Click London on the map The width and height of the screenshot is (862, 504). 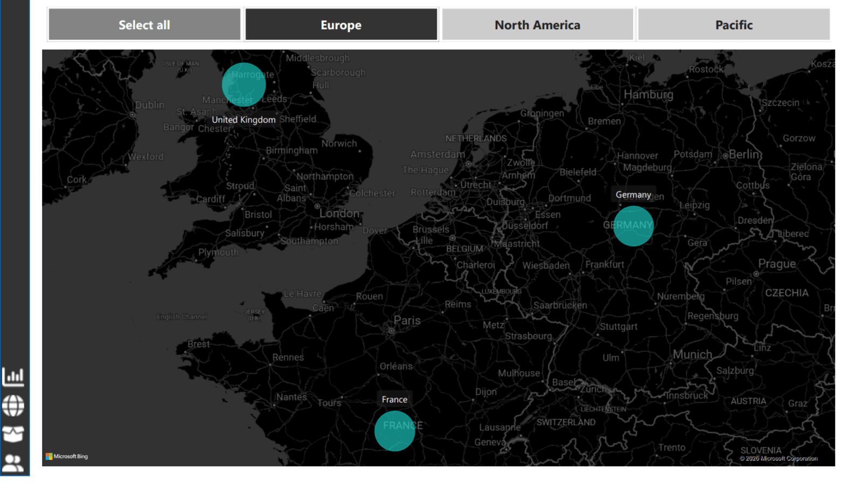[x=339, y=213]
